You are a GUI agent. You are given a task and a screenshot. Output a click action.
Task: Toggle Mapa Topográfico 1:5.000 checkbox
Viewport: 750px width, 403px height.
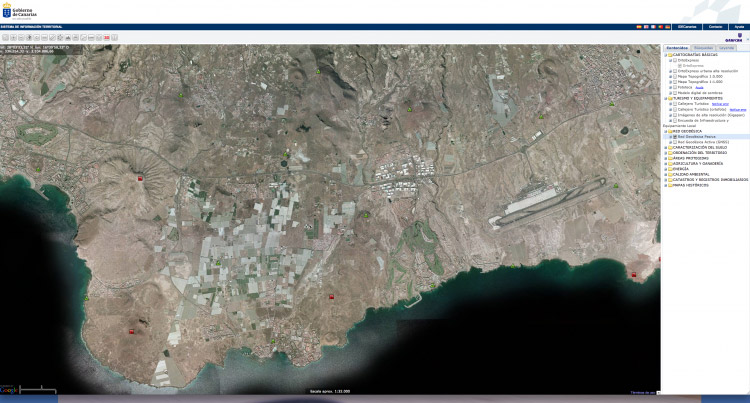(675, 76)
